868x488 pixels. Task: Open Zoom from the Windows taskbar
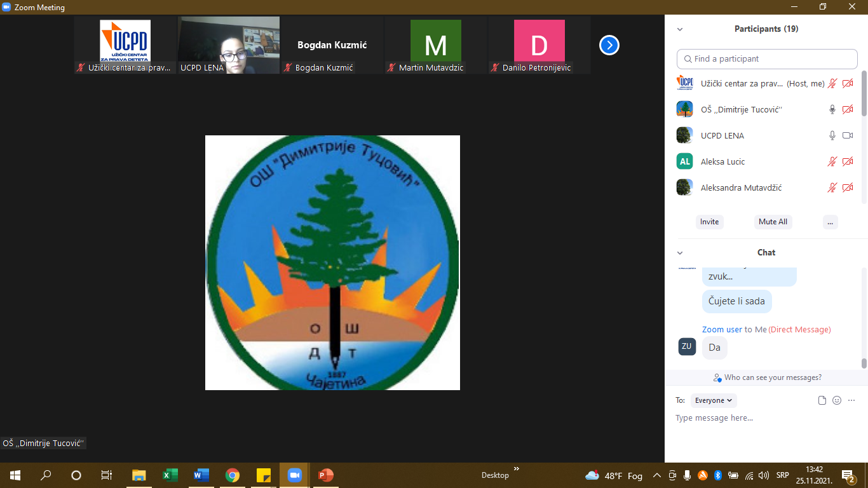click(294, 475)
